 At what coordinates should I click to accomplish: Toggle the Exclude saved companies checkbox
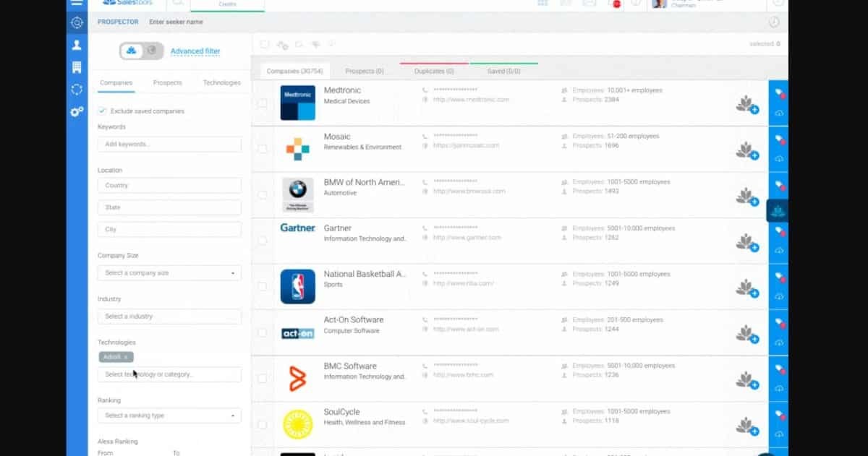tap(103, 111)
